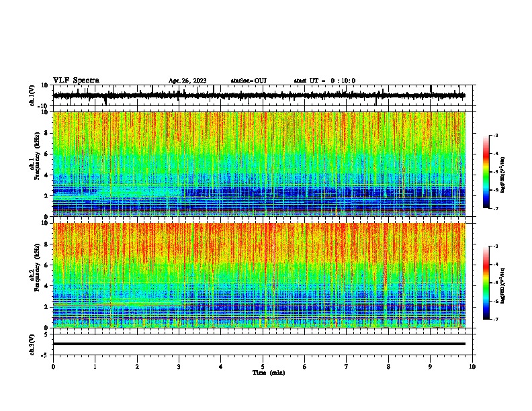The image size is (532, 411).
Task: Click the "1" tick label on the time axis
Action: pos(95,367)
